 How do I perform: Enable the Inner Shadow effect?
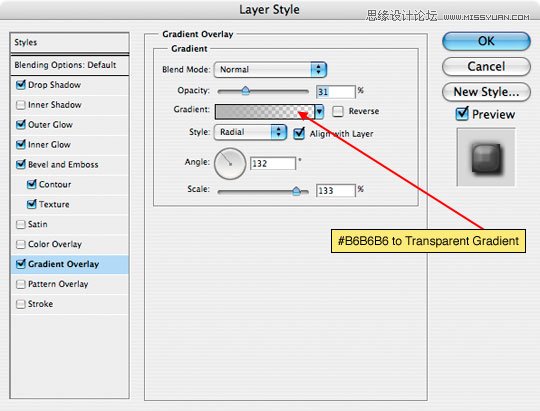(x=21, y=105)
